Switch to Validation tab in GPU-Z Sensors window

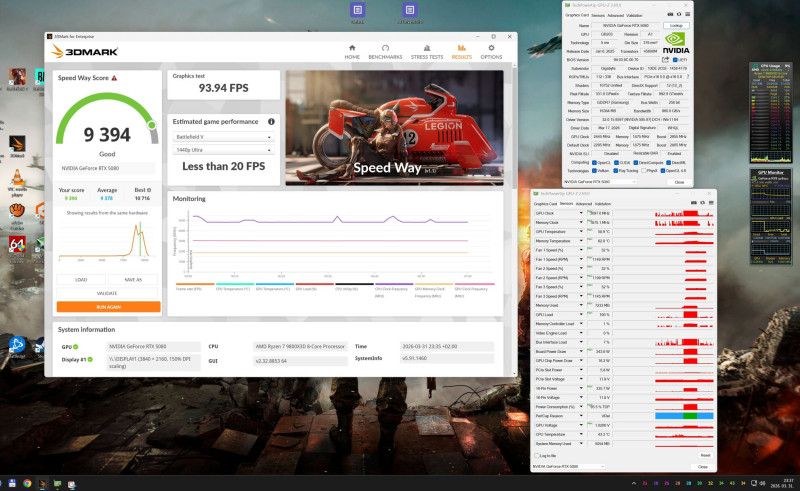tap(603, 204)
